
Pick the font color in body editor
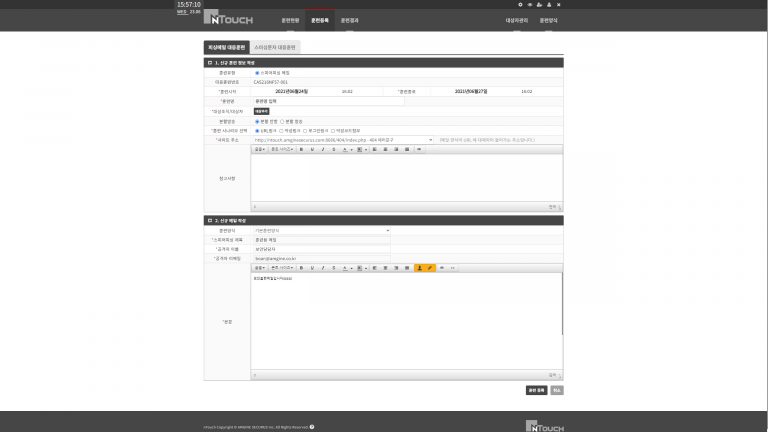pos(345,268)
